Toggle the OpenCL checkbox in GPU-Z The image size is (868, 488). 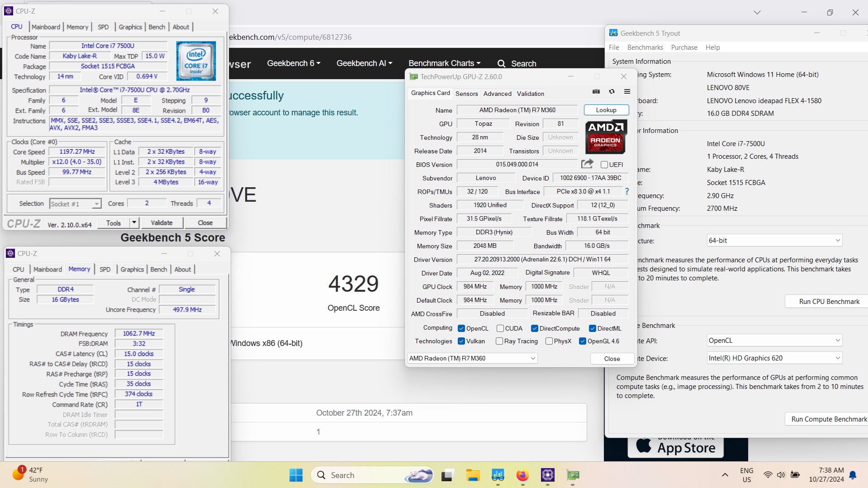point(461,328)
